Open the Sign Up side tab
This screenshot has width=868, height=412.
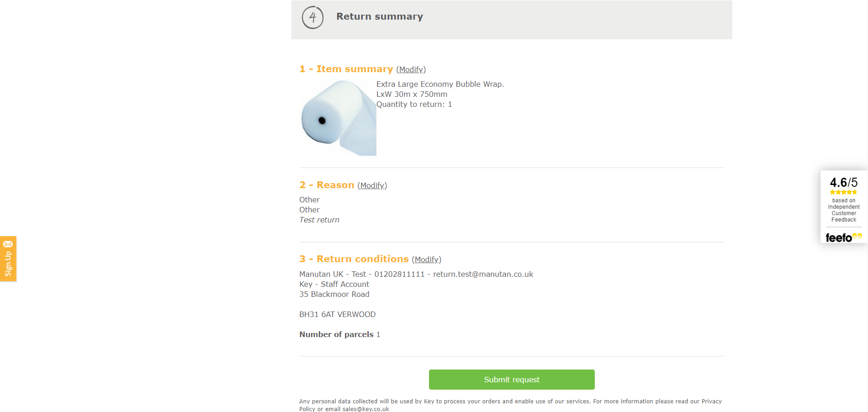point(8,259)
